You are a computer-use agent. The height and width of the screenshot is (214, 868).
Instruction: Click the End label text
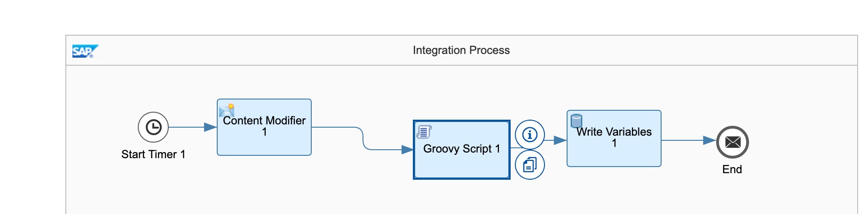coord(732,169)
